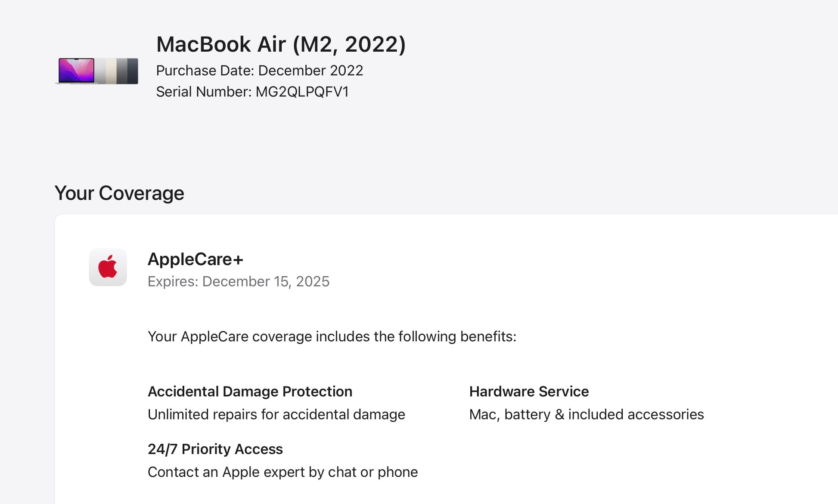This screenshot has height=504, width=838.
Task: Select the 24/7 Priority Access heading
Action: click(x=215, y=449)
